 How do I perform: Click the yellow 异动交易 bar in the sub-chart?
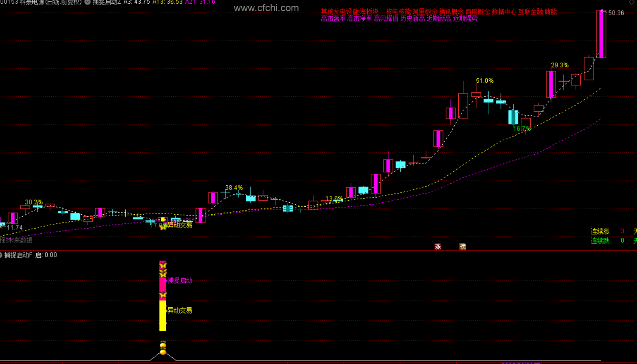[x=163, y=316]
